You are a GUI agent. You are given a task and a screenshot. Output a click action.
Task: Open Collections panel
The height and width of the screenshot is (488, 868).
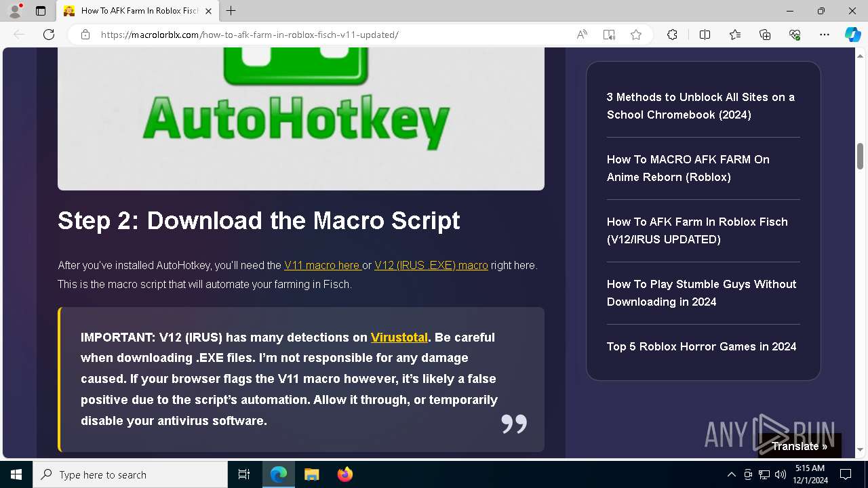tap(765, 35)
